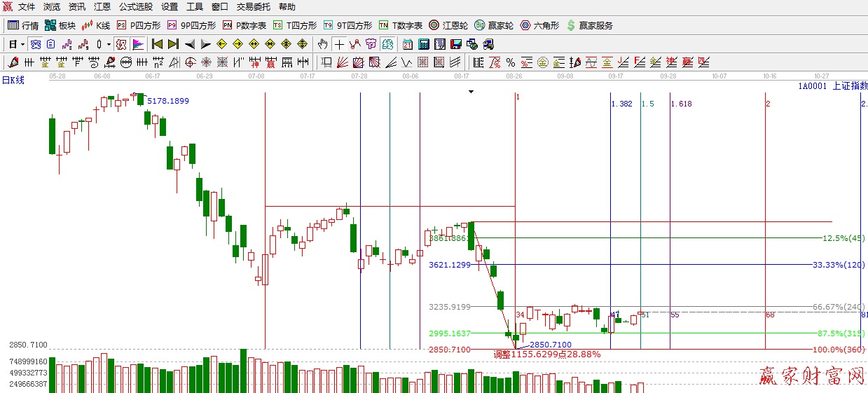Click the percent (%) drawing tool
This screenshot has width=868, height=393.
(511, 62)
